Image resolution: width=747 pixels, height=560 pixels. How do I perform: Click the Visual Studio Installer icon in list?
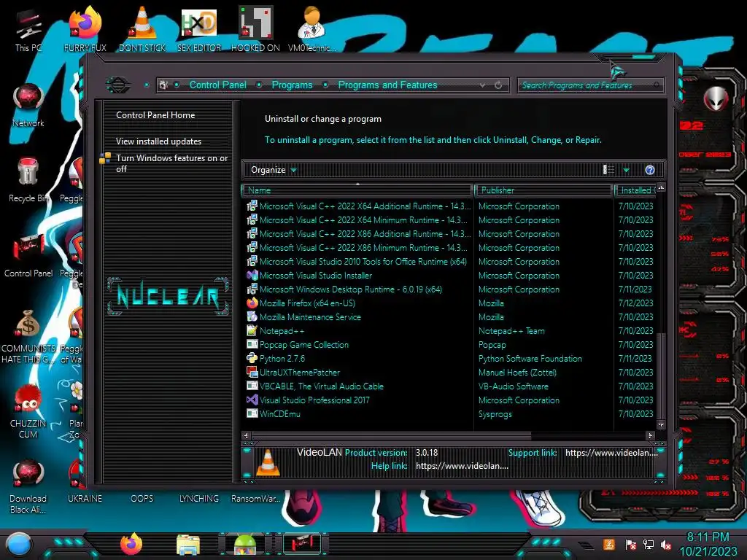coord(252,275)
